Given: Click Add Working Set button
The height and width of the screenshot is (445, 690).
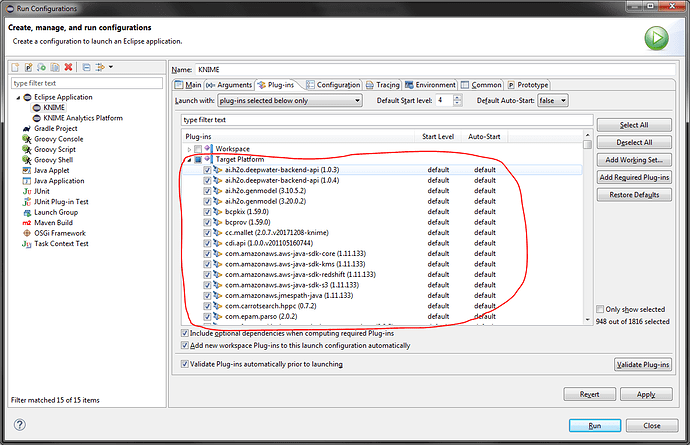Looking at the screenshot, I should (634, 160).
